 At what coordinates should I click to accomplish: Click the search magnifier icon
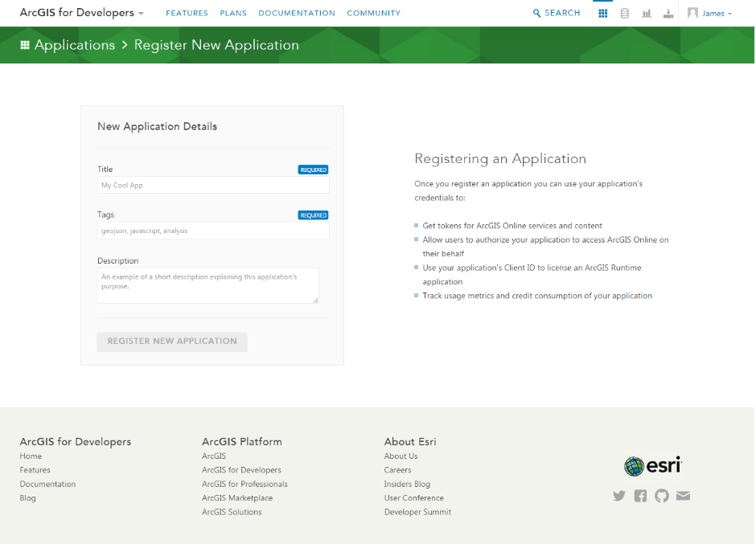click(536, 13)
